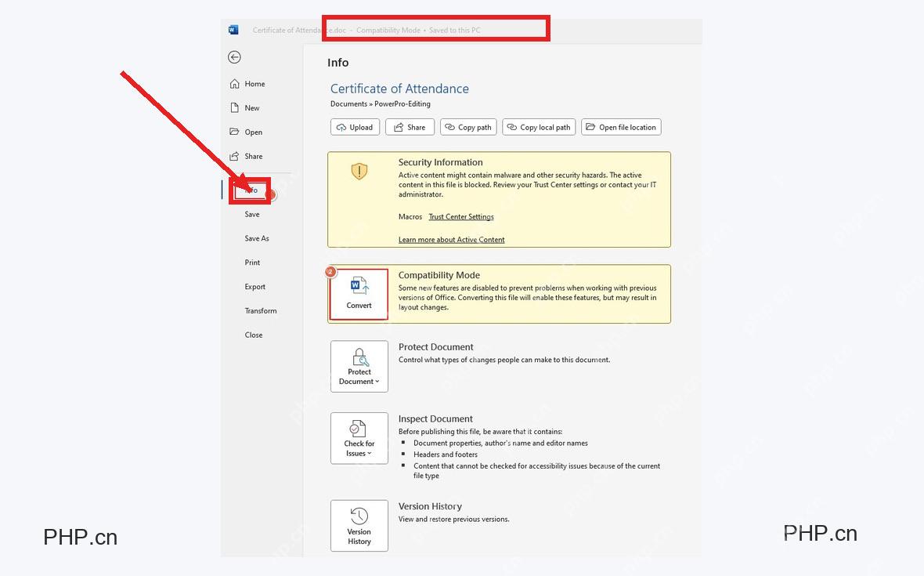Screen dimensions: 924x576
Task: Click the link icon on Copy path
Action: pyautogui.click(x=450, y=127)
